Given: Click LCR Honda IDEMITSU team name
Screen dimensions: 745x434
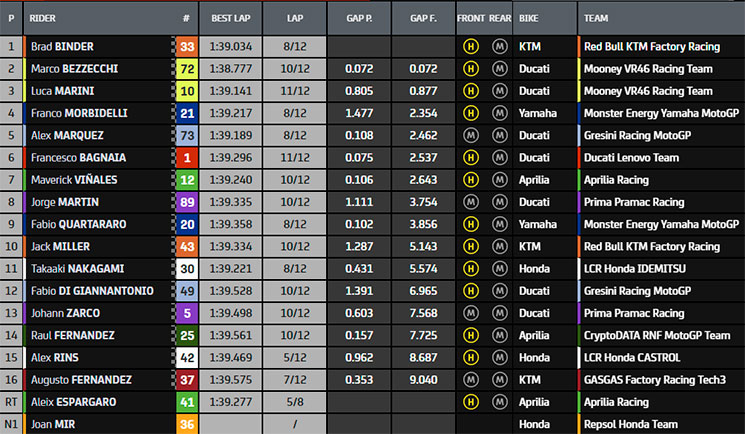Looking at the screenshot, I should coord(634,269).
